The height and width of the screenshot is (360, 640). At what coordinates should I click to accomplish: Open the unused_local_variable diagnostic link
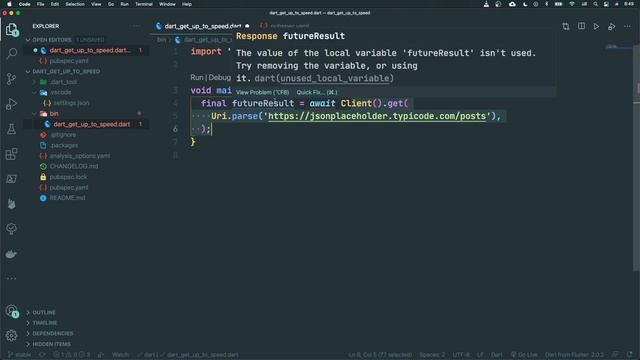coord(335,78)
